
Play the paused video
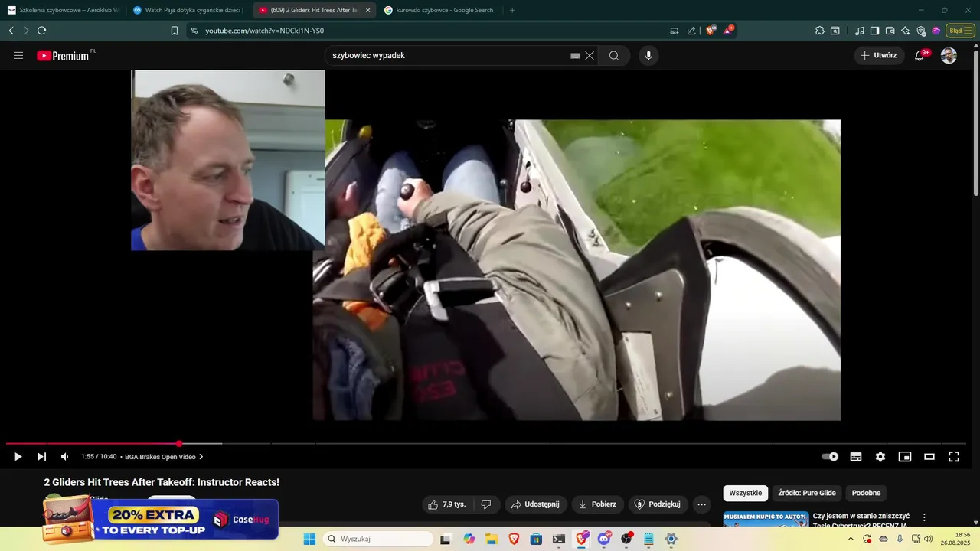[18, 457]
